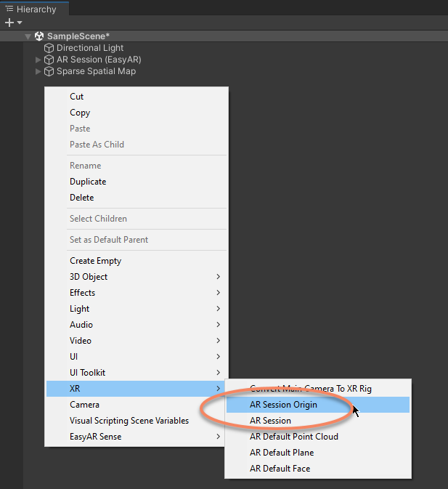Click Paste As Child menu entry
Image resolution: width=448 pixels, height=489 pixels.
[x=137, y=145]
